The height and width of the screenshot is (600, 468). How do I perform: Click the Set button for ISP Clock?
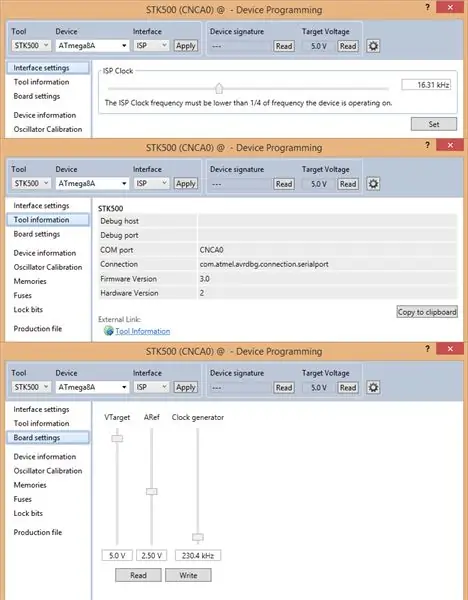tap(434, 124)
